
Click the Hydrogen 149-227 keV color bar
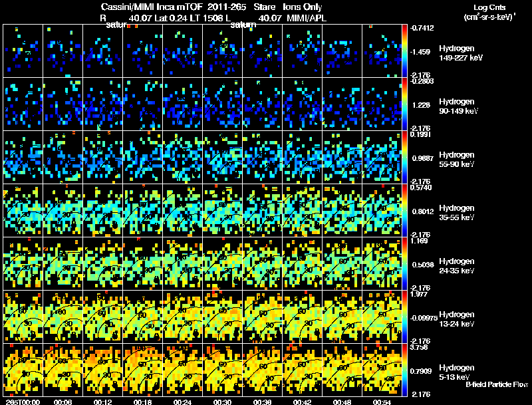point(404,51)
